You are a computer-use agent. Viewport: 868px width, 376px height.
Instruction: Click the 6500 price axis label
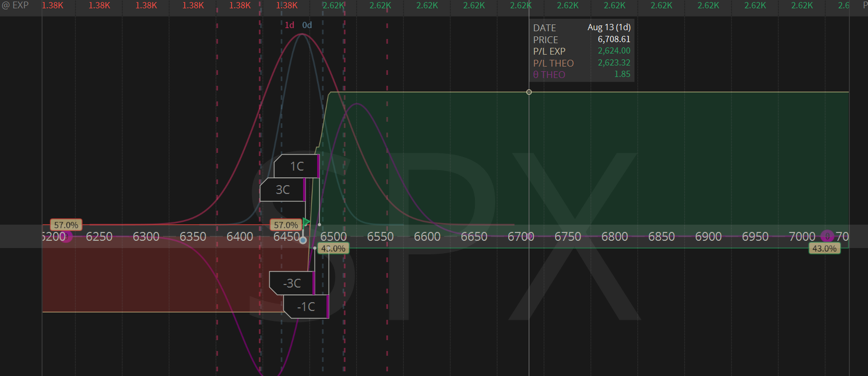[333, 237]
